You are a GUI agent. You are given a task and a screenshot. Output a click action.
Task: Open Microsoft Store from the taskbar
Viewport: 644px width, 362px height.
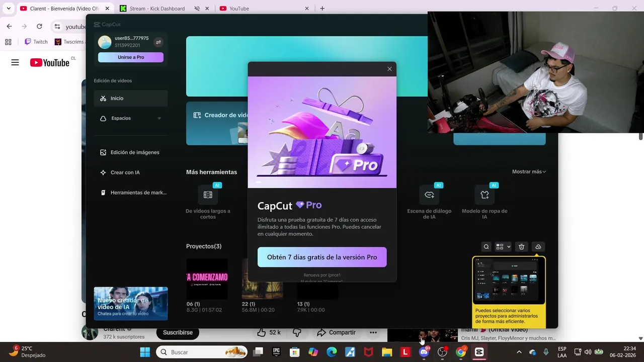coord(295,352)
